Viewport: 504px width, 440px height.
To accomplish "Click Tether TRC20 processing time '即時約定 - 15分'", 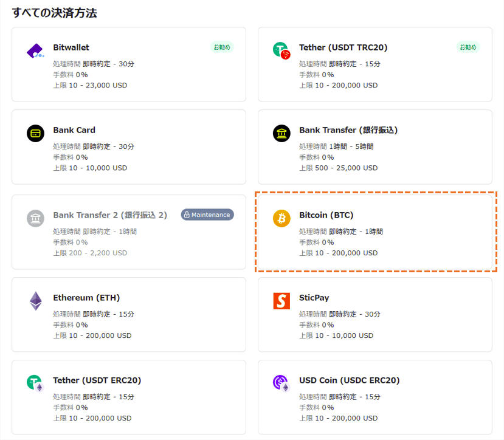I will [x=355, y=64].
